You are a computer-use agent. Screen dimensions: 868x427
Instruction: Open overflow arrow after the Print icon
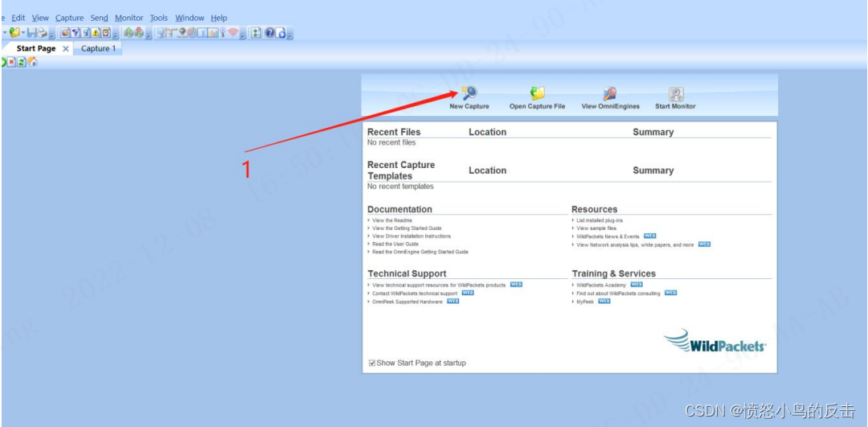[x=52, y=35]
